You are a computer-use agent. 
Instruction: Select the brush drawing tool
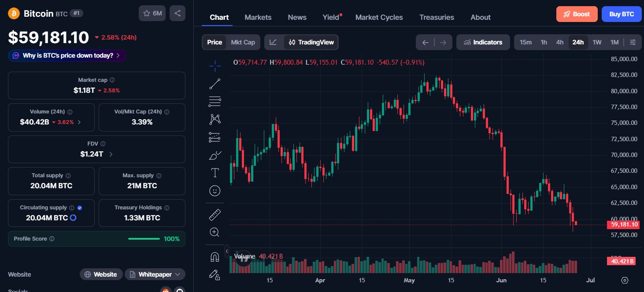pyautogui.click(x=215, y=155)
